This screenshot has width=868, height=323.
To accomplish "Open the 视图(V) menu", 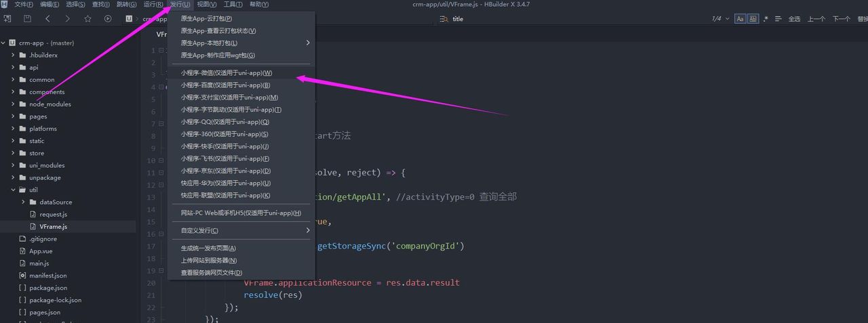I will click(x=207, y=4).
